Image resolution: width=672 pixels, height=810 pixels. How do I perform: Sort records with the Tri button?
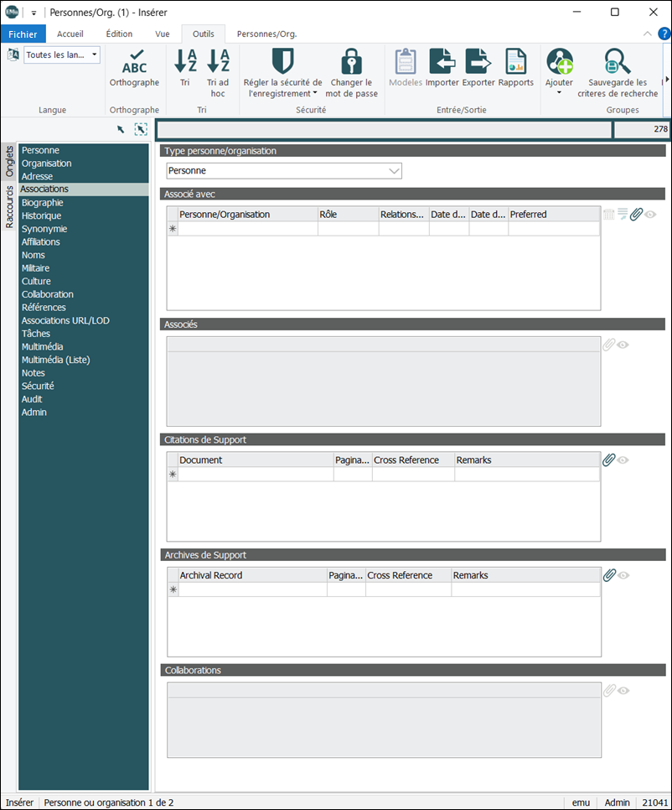tap(185, 68)
